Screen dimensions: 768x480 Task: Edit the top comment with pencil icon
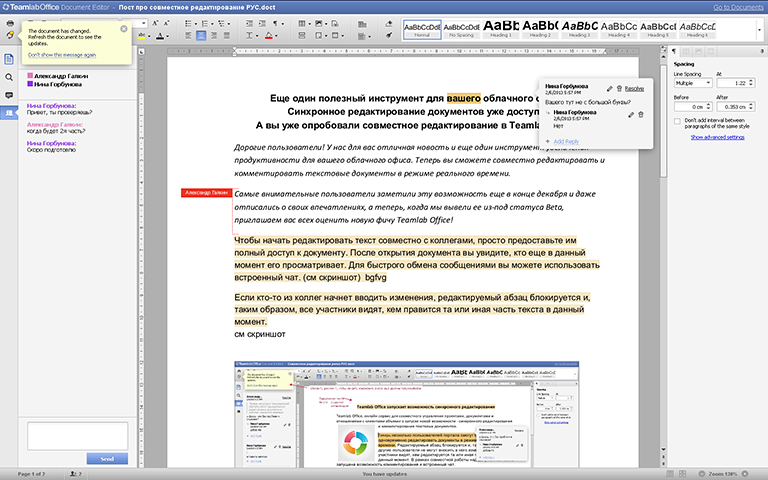click(x=609, y=89)
